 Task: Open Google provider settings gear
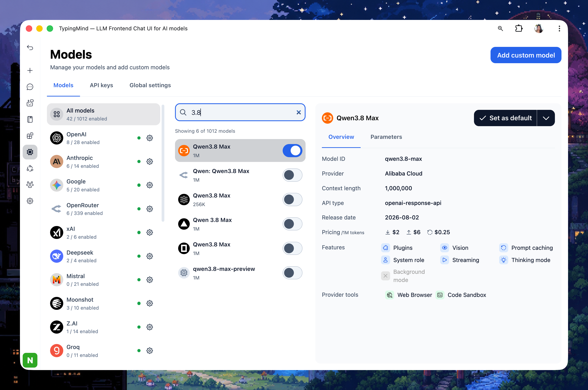point(150,185)
